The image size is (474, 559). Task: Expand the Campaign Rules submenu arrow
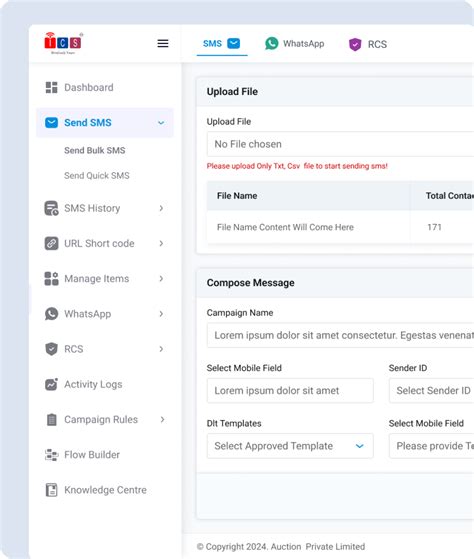(x=163, y=419)
